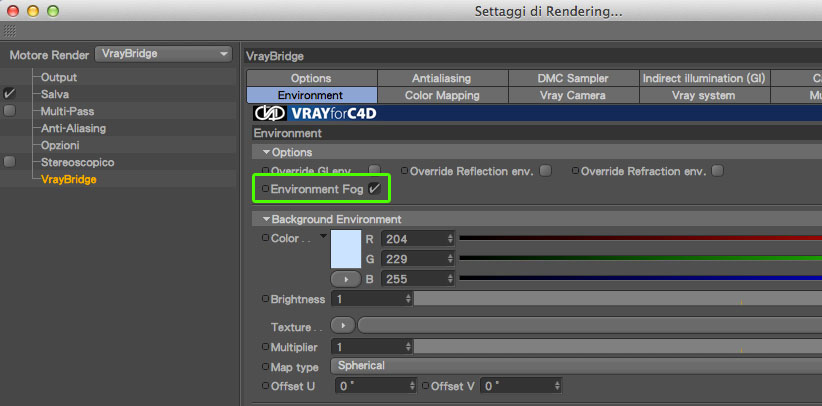This screenshot has height=406, width=822.
Task: Click the blue channel slider
Action: tap(641, 278)
